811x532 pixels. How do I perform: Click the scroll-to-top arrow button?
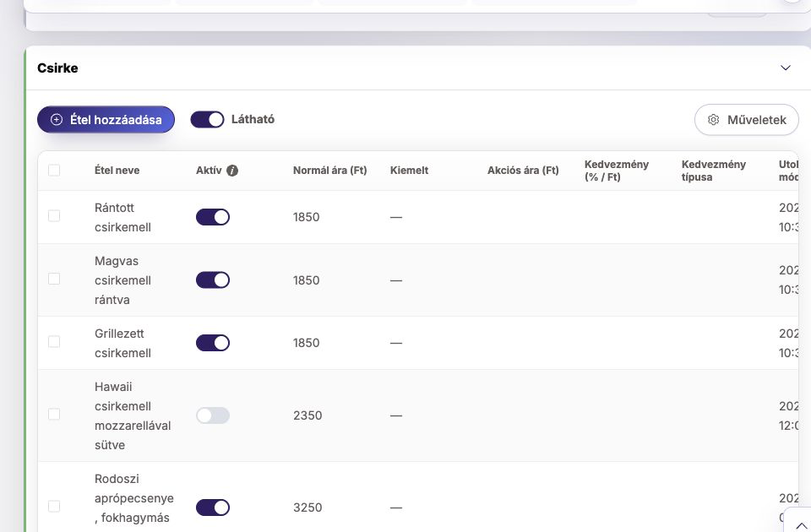(x=801, y=524)
